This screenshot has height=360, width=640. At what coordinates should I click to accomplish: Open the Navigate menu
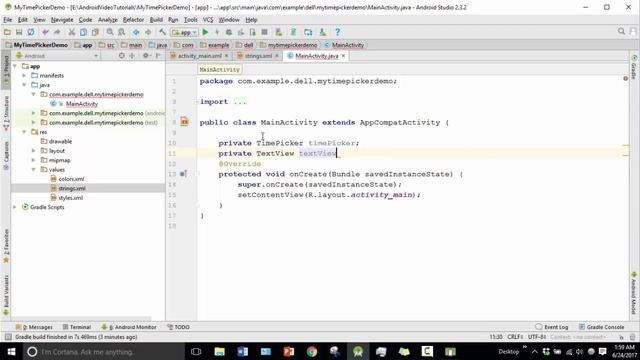[62, 20]
